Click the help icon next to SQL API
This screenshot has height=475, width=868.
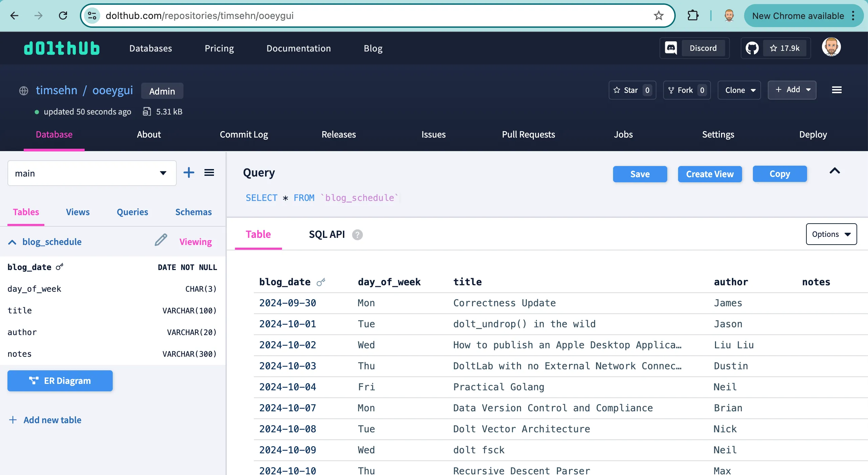357,234
